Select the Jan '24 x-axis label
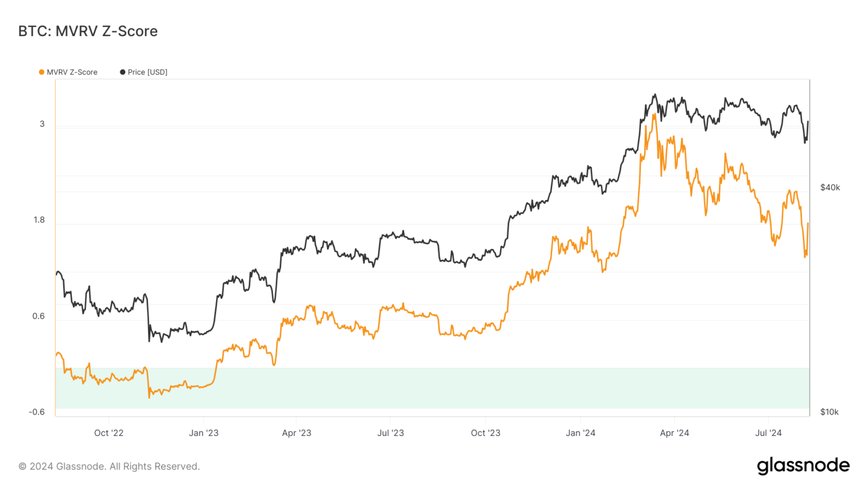The width and height of the screenshot is (868, 488). [580, 433]
